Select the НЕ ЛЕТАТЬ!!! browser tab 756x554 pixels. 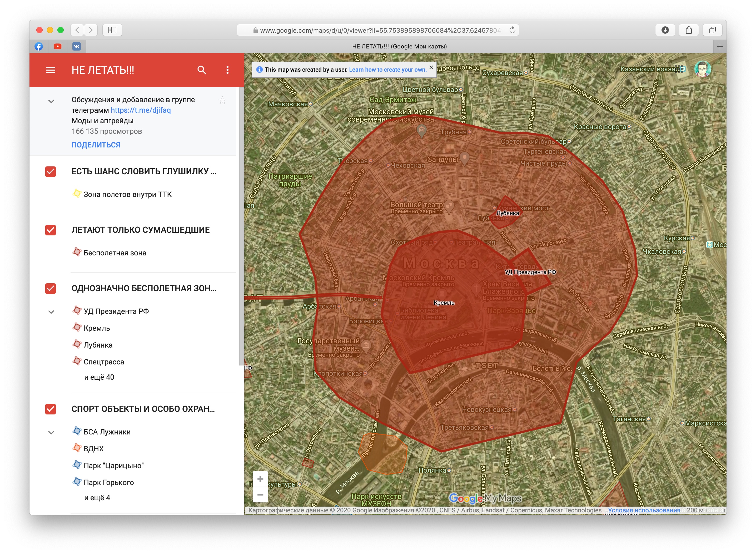(x=399, y=46)
